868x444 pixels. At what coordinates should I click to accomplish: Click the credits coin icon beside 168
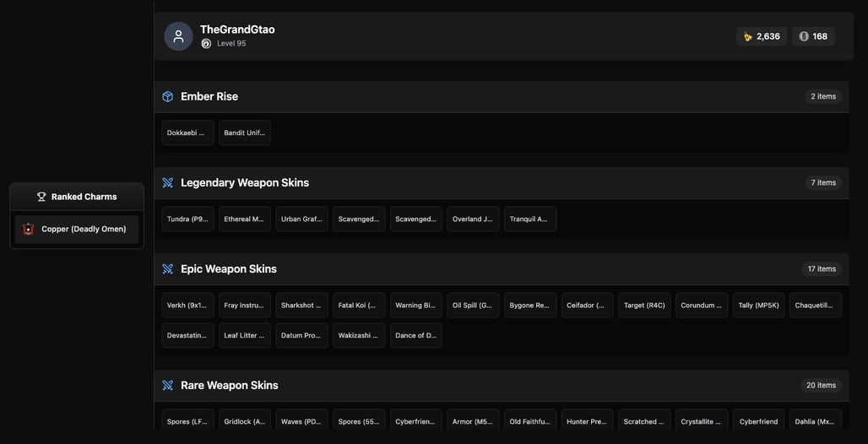tap(804, 36)
